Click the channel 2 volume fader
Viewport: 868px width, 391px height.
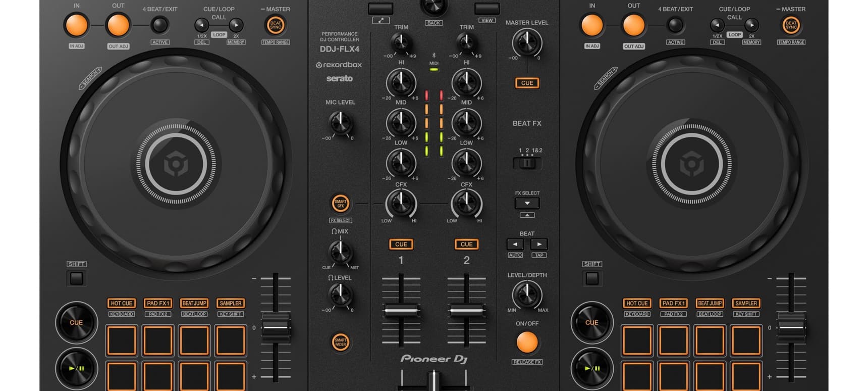click(x=466, y=310)
